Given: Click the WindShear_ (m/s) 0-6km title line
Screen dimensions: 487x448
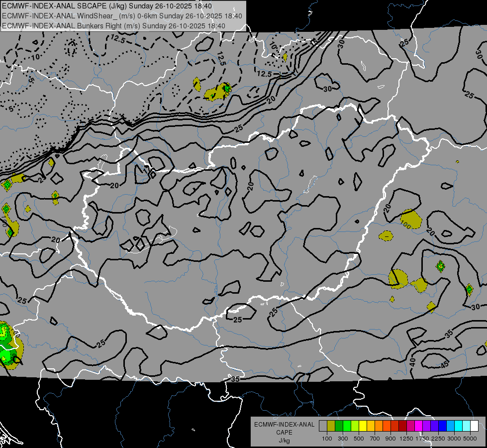Looking at the screenshot, I should [x=122, y=16].
